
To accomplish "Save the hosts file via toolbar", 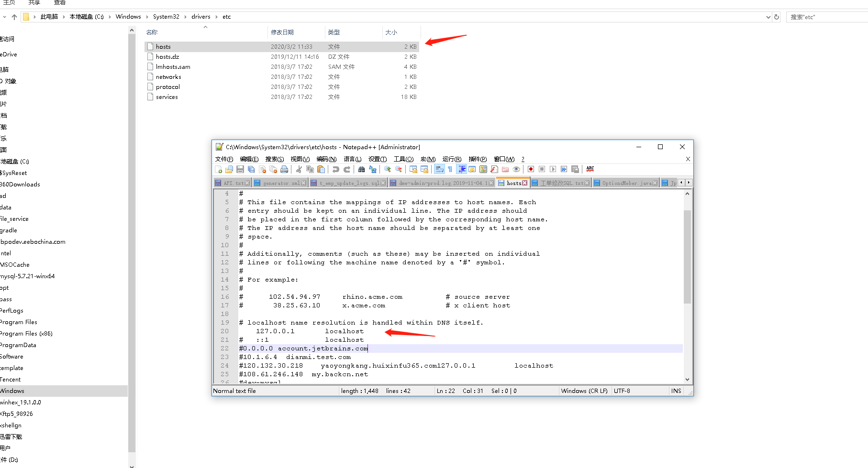I will (x=240, y=169).
